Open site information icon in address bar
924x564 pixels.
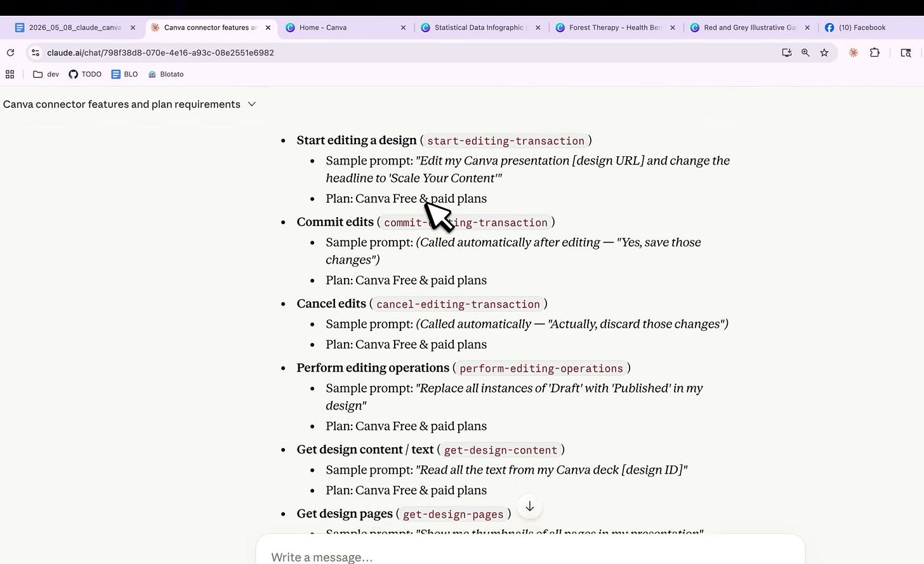[x=36, y=53]
